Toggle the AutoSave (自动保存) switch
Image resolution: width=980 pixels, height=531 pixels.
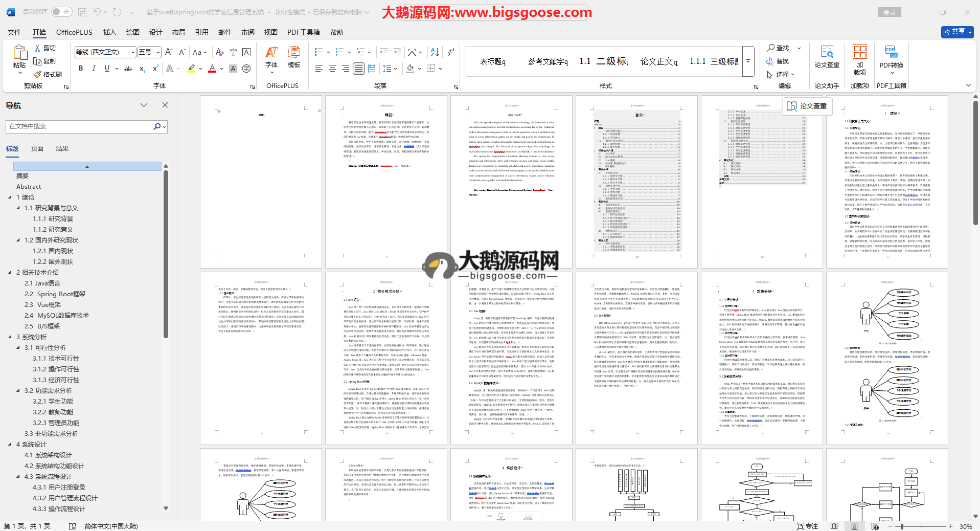tap(61, 12)
